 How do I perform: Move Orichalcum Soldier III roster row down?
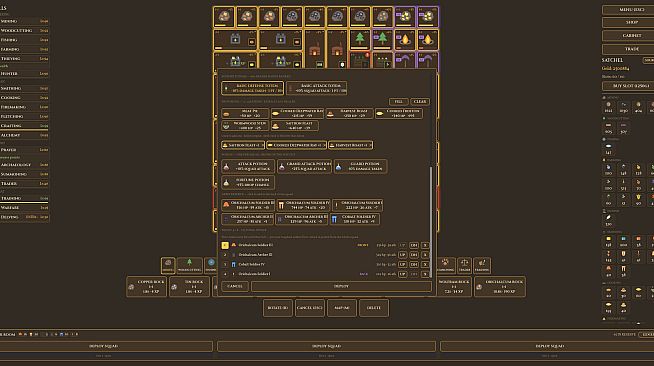[414, 245]
